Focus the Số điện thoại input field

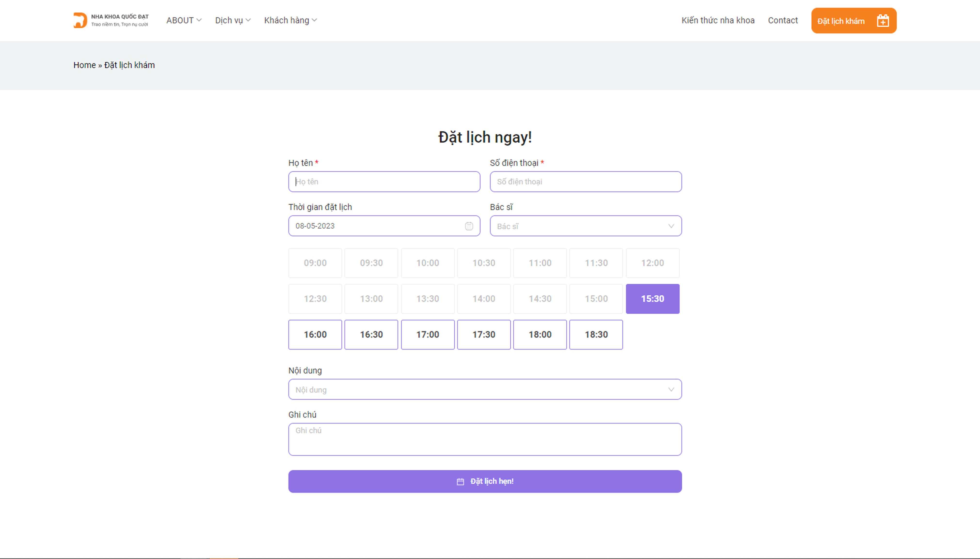coord(586,182)
